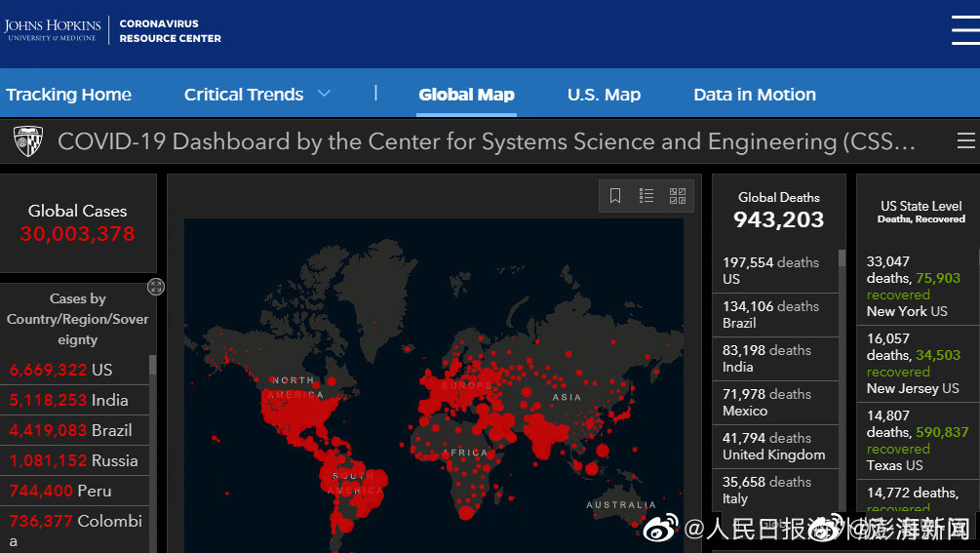Select 35,658 deaths Italy entry

(x=775, y=490)
